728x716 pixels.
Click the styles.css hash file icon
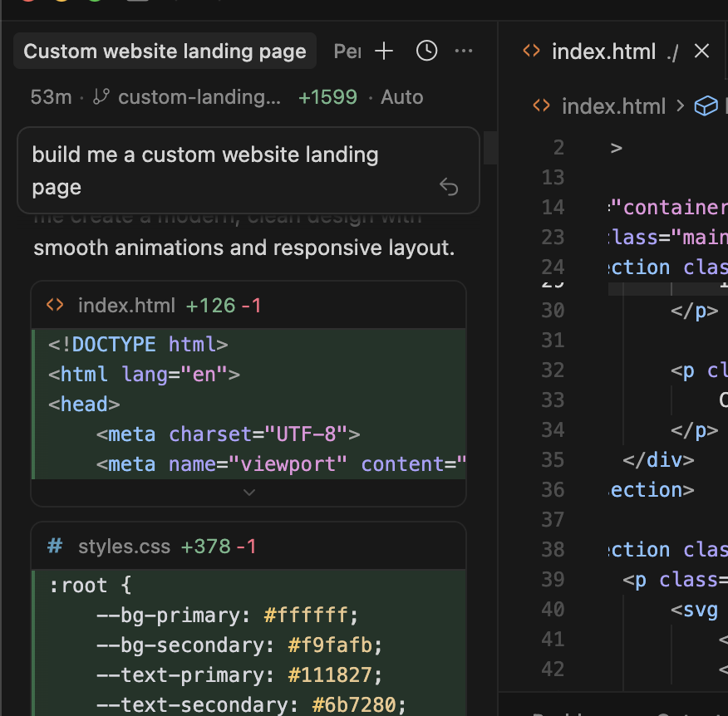click(x=55, y=547)
